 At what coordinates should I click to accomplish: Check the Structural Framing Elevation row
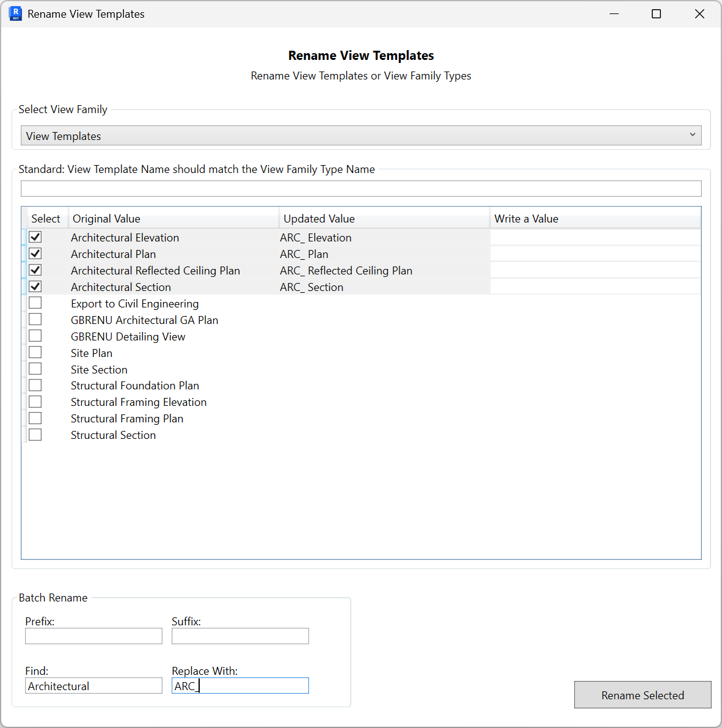(35, 401)
